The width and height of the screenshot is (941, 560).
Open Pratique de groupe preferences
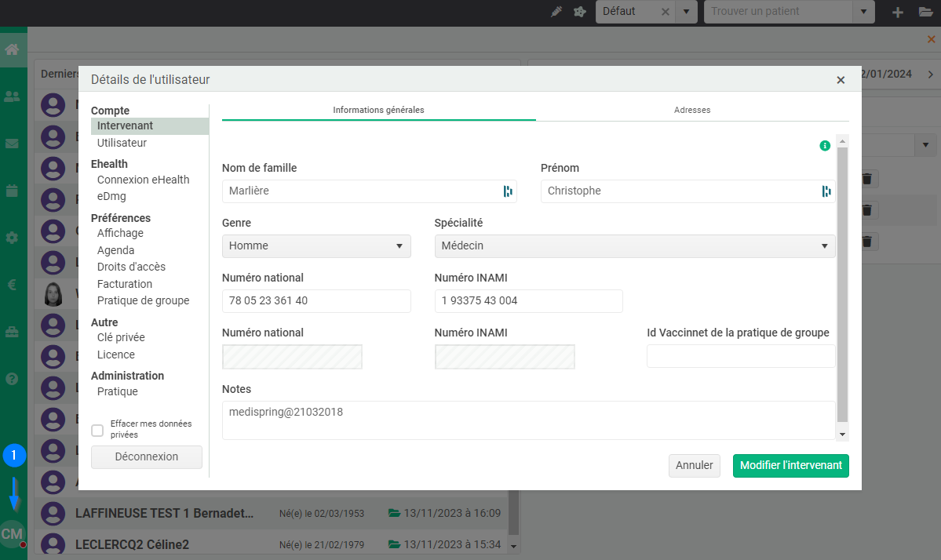144,301
